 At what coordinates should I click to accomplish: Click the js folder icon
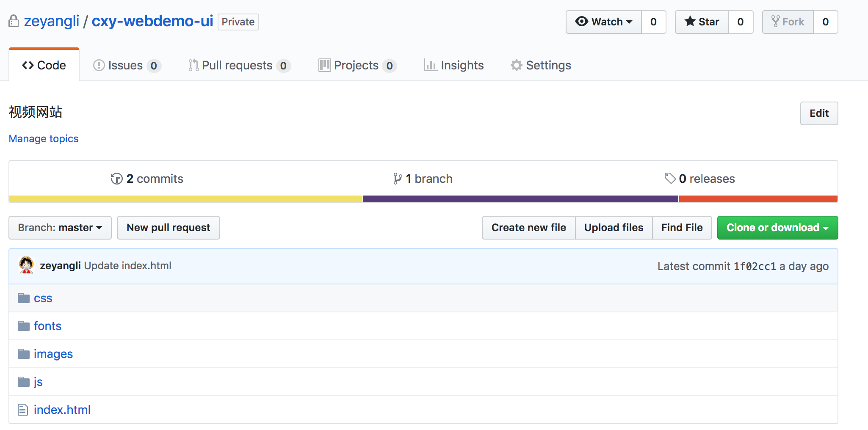pos(23,382)
